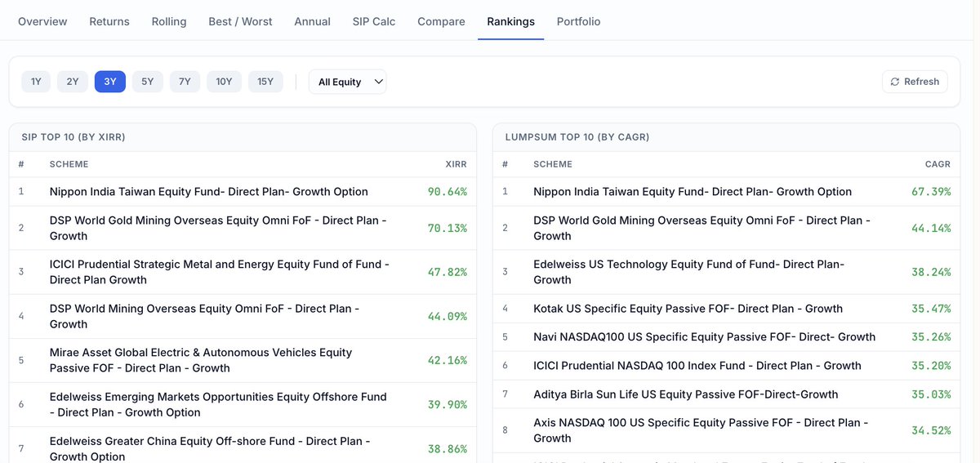
Task: Click the 38.24% CAGR value
Action: coord(931,273)
